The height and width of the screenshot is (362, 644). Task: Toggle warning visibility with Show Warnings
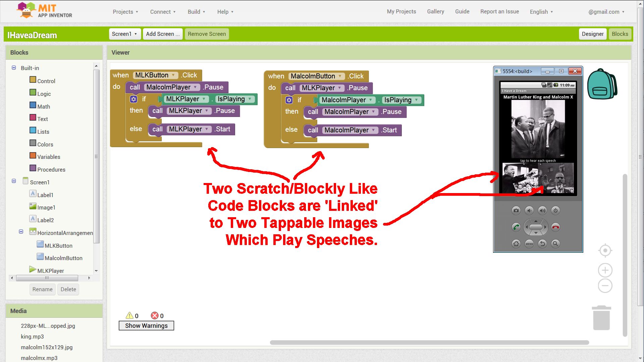(146, 325)
